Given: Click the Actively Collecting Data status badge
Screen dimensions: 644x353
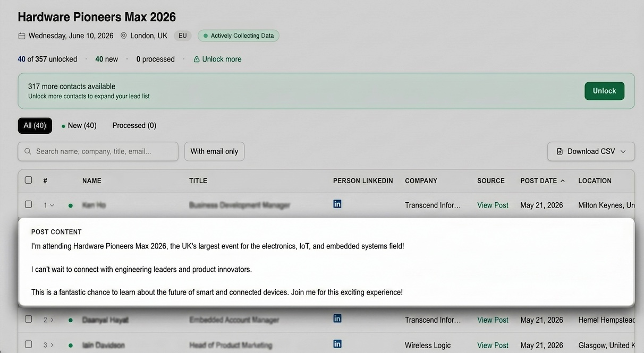Looking at the screenshot, I should 239,36.
